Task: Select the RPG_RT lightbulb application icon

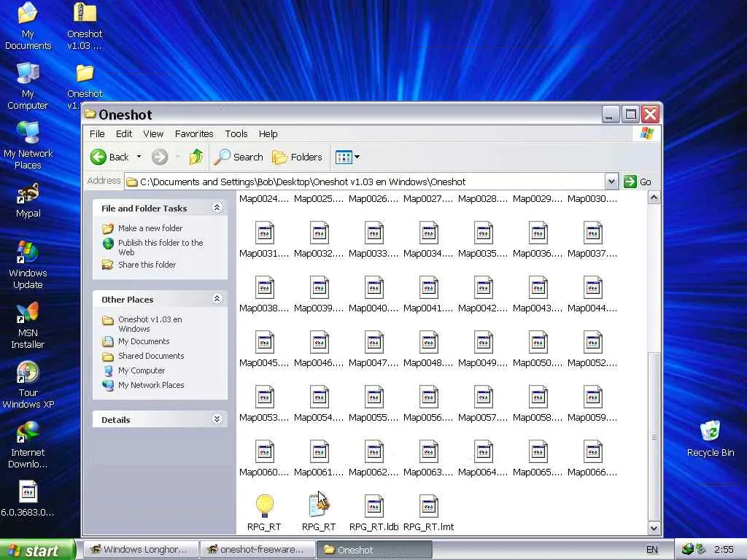Action: [x=264, y=506]
